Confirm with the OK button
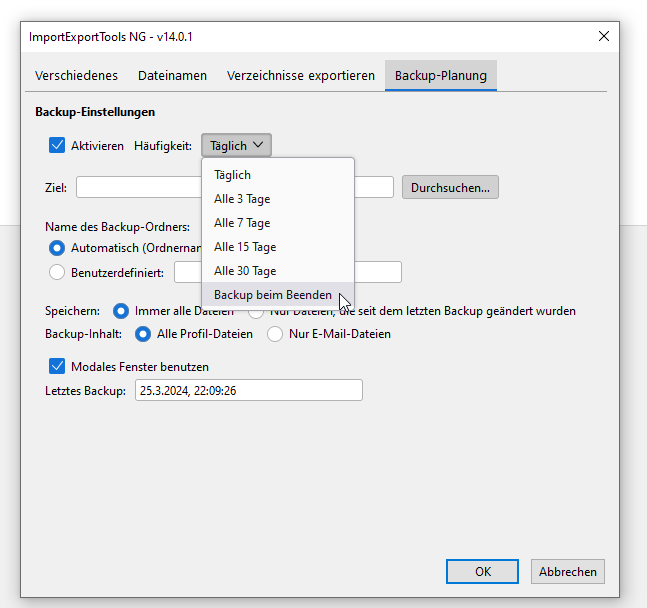Image resolution: width=647 pixels, height=608 pixels. pos(482,572)
